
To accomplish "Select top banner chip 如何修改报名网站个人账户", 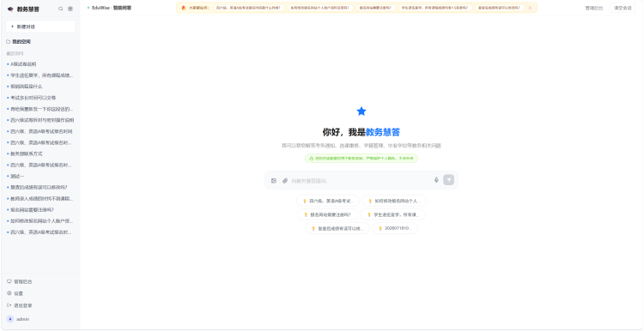I will tap(320, 8).
